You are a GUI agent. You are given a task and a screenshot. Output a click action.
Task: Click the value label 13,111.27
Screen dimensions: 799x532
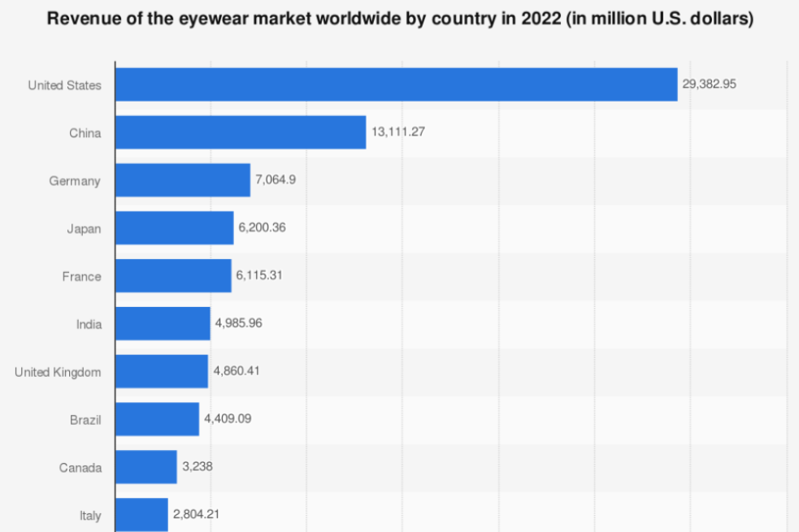398,132
